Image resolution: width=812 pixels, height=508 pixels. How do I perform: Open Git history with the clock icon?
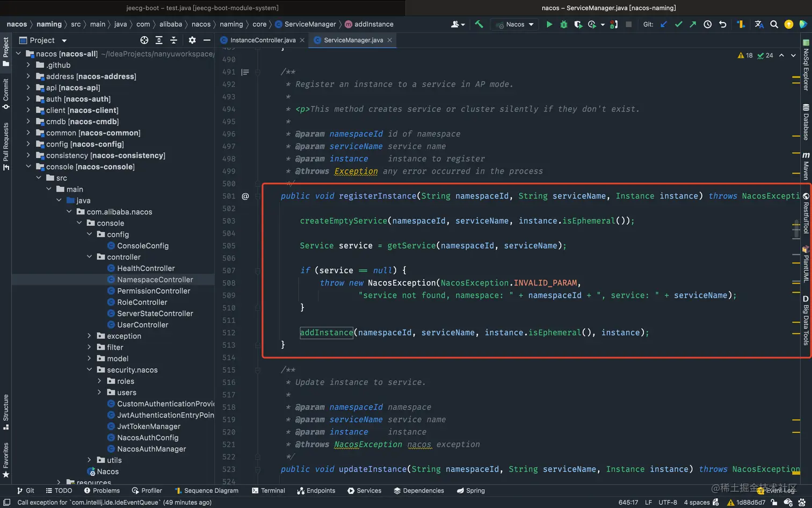pos(708,24)
